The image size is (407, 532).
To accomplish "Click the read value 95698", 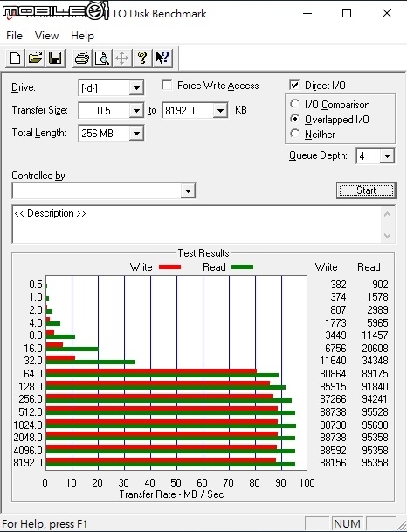I will [375, 425].
